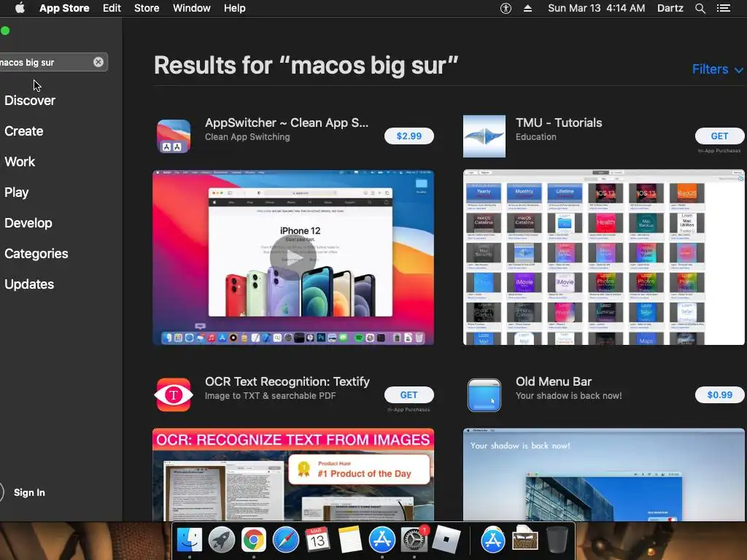Image resolution: width=747 pixels, height=560 pixels.
Task: Open Safari in the Dock
Action: (286, 540)
